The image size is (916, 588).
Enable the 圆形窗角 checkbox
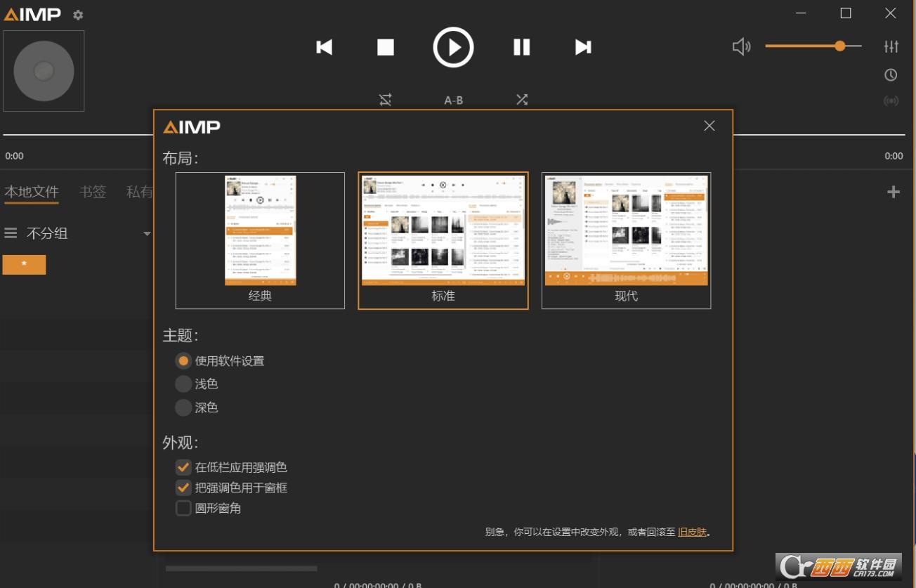(183, 508)
